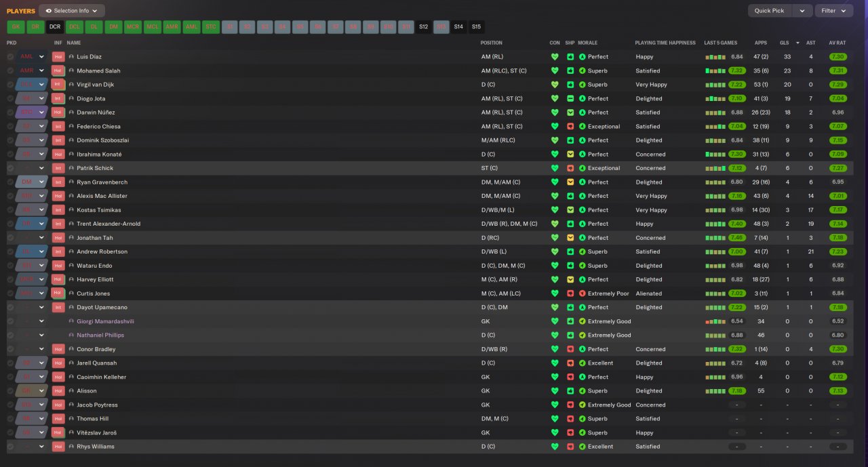Toggle the picked checkmark for Dayot Upamecano
The height and width of the screenshot is (467, 868).
pos(10,308)
